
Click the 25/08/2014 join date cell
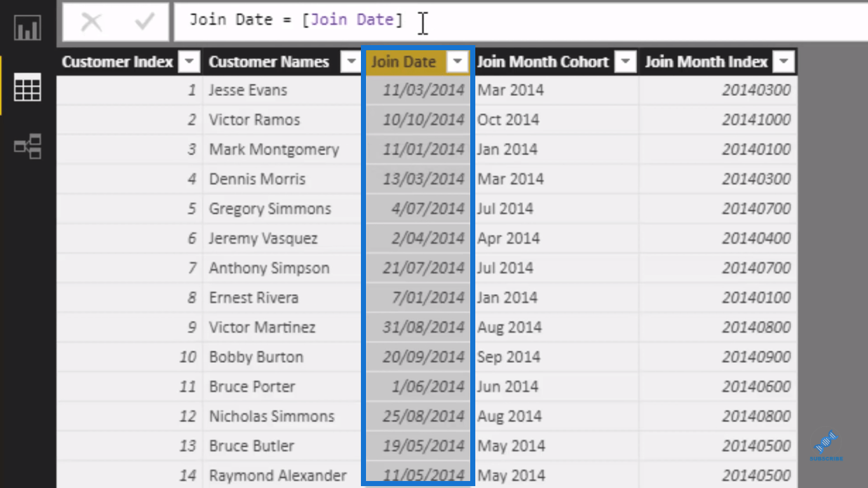click(417, 416)
